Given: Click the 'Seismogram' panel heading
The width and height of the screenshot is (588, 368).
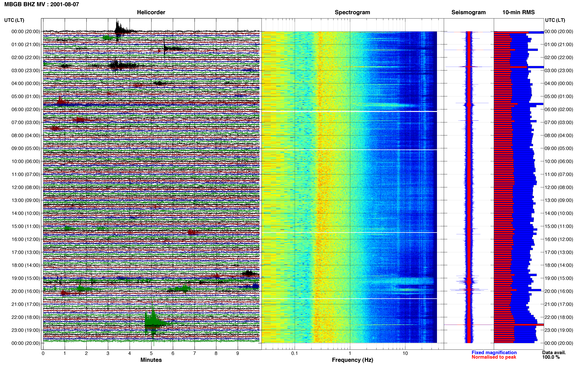Looking at the screenshot, I should [x=468, y=12].
